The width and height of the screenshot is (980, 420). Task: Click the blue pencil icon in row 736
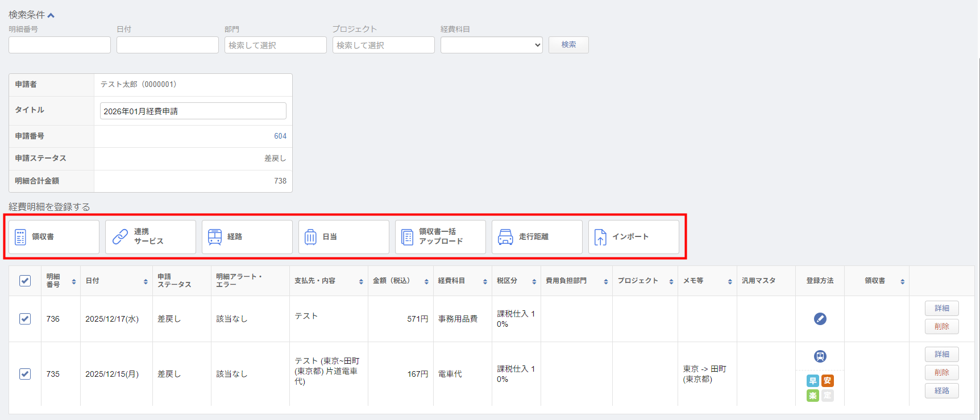pyautogui.click(x=820, y=319)
